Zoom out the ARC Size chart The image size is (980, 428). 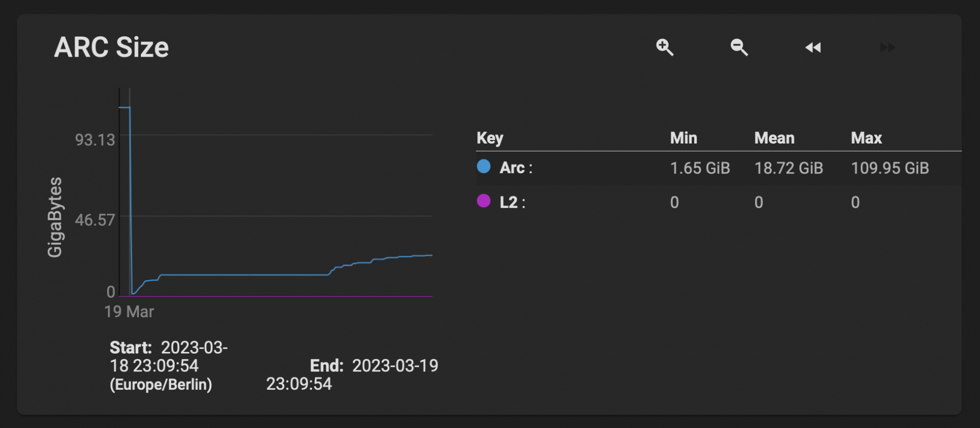(739, 47)
